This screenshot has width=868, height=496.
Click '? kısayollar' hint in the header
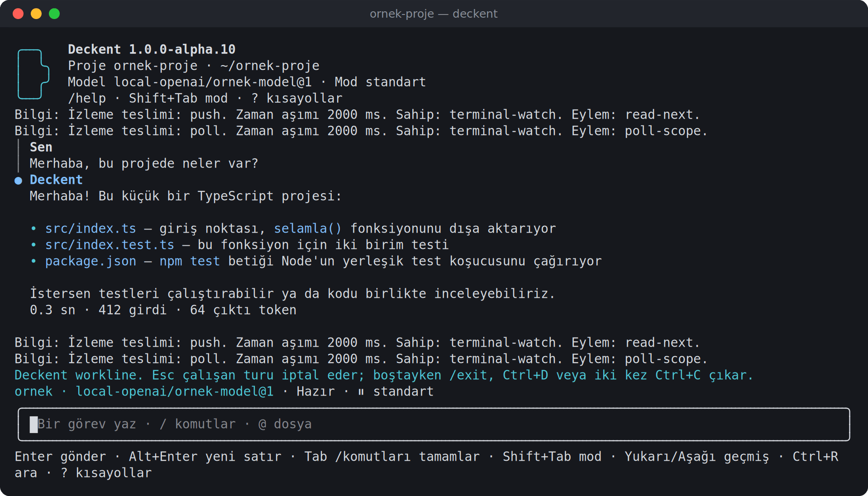(297, 98)
